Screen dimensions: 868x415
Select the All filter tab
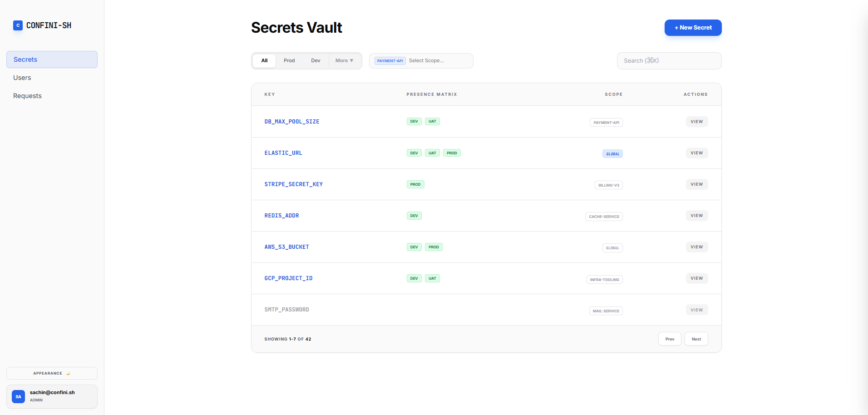point(264,61)
